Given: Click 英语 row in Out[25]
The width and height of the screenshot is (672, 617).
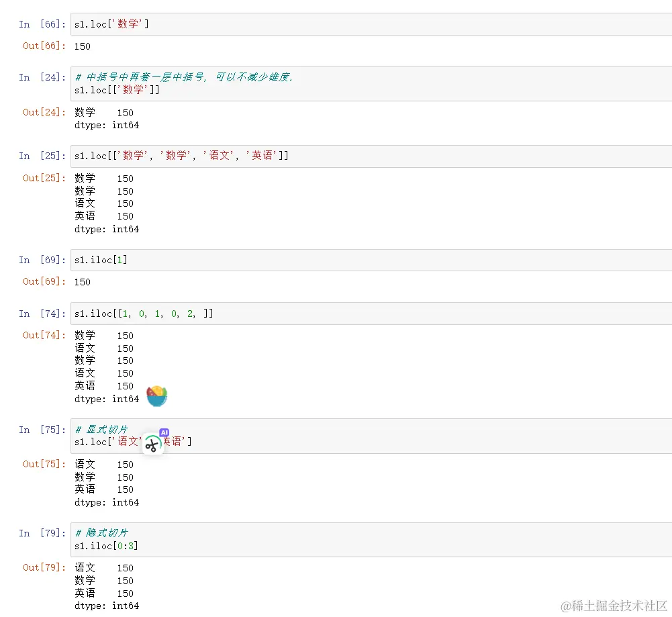Looking at the screenshot, I should pyautogui.click(x=104, y=216).
